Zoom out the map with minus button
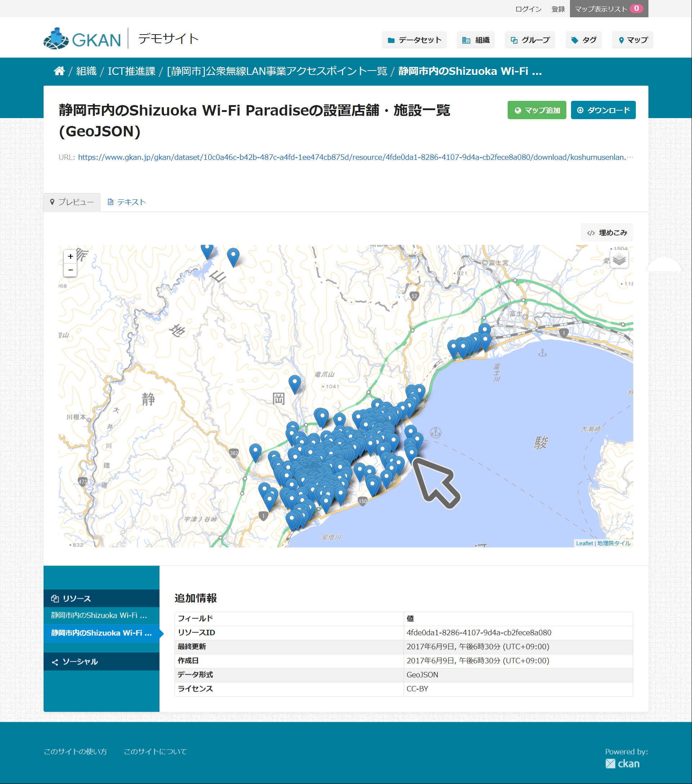This screenshot has width=692, height=784. [70, 270]
